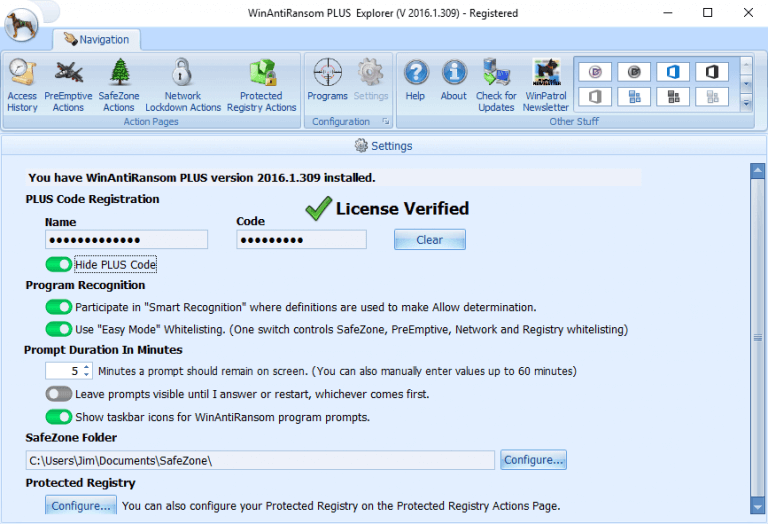Screen dimensions: 768x524
Task: Maximize the WinAntiRansom window
Action: pos(707,13)
